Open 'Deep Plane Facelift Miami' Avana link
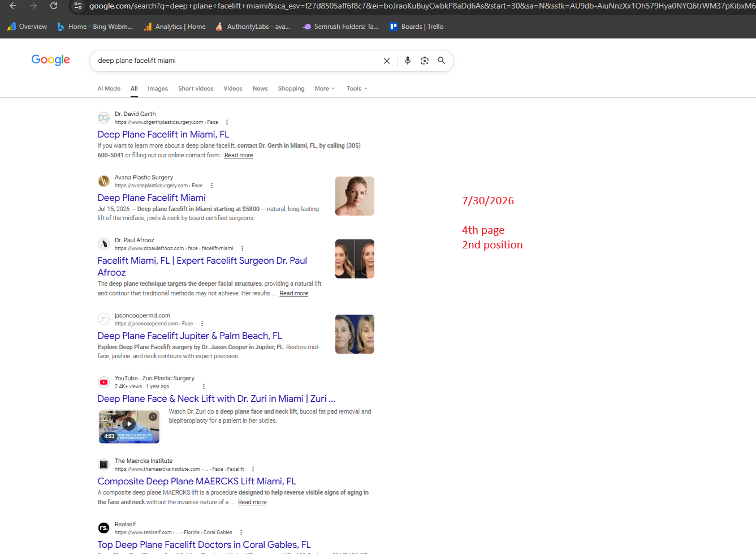The height and width of the screenshot is (554, 756). pyautogui.click(x=152, y=198)
